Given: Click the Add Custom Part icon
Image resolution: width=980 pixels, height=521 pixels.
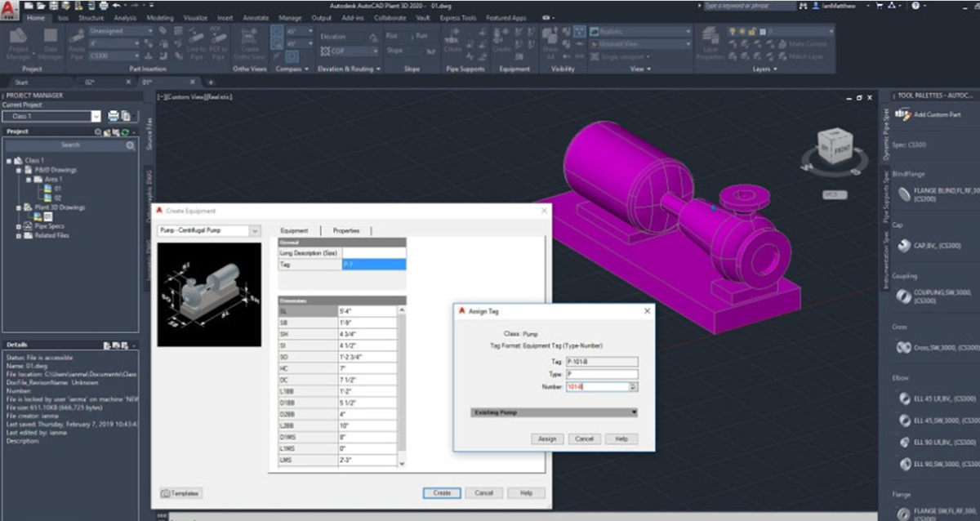Looking at the screenshot, I should coord(902,114).
